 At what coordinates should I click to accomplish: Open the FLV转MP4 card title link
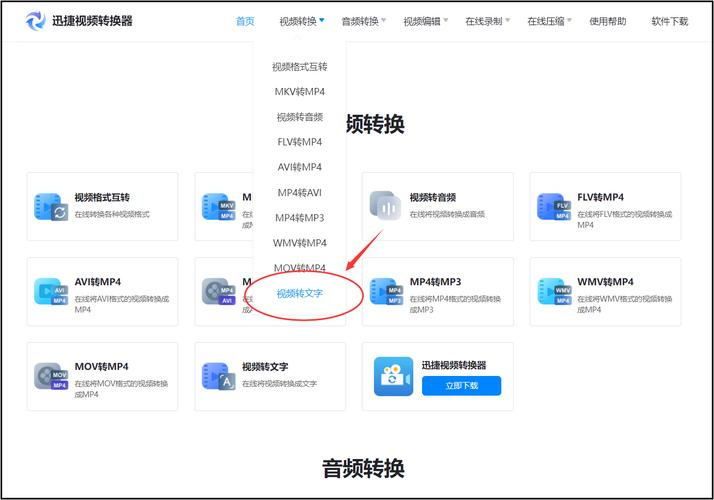pyautogui.click(x=600, y=197)
